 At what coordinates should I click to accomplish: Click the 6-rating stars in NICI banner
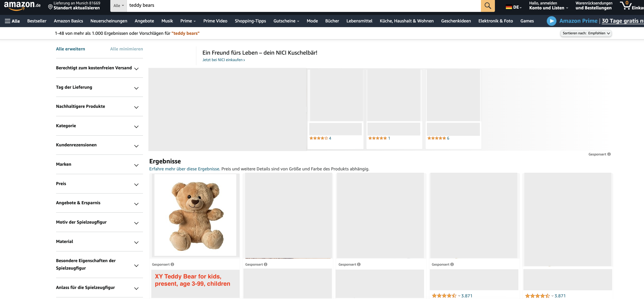pyautogui.click(x=436, y=138)
